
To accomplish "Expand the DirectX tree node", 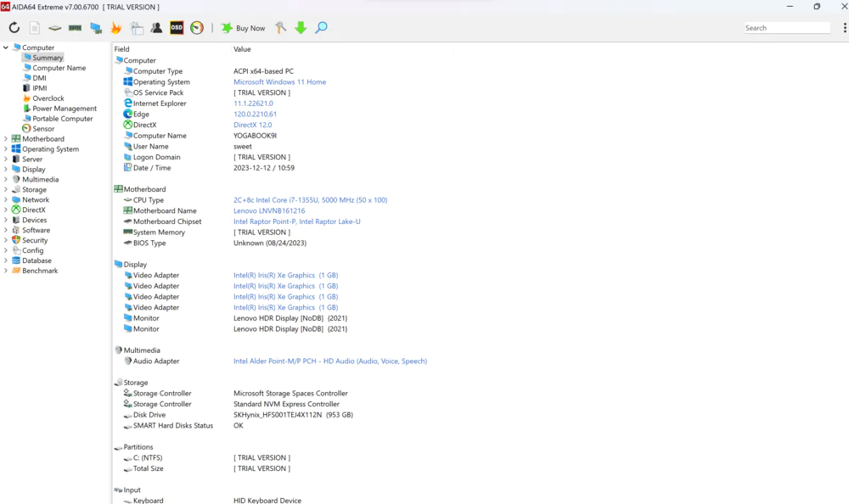I will pos(6,210).
